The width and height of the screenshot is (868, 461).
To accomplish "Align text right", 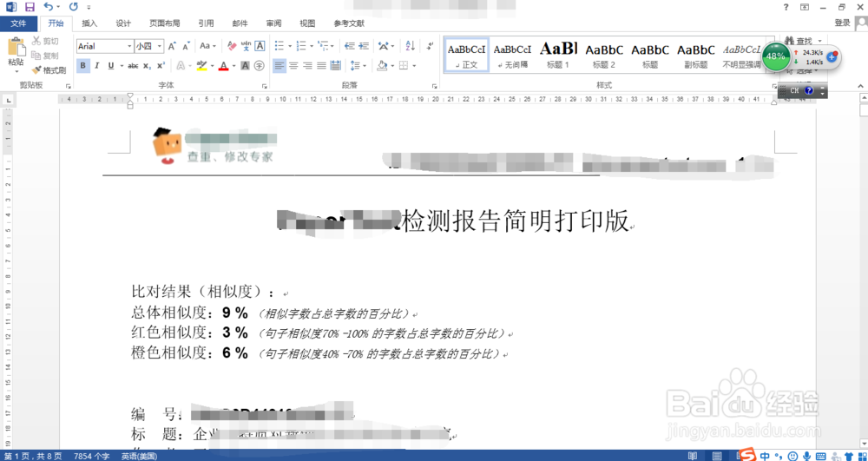I will point(308,66).
